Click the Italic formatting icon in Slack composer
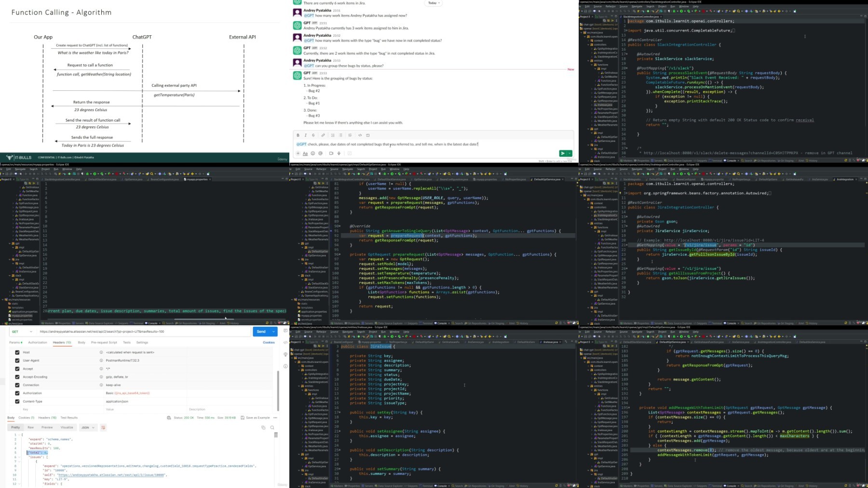This screenshot has height=488, width=868. pyautogui.click(x=305, y=135)
